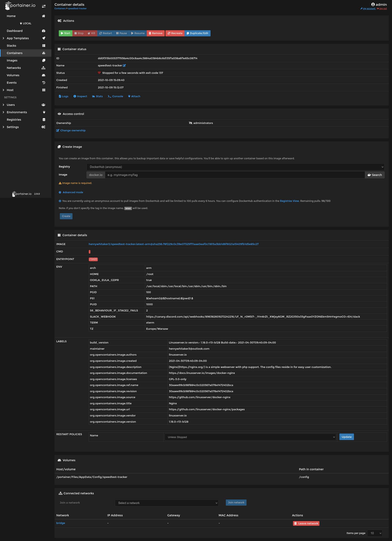Click the Settings cogs icon in the sidebar
The image size is (392, 541).
[x=43, y=127]
